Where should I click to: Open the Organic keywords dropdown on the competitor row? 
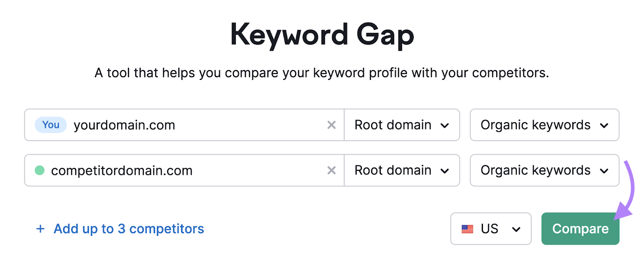coord(544,170)
